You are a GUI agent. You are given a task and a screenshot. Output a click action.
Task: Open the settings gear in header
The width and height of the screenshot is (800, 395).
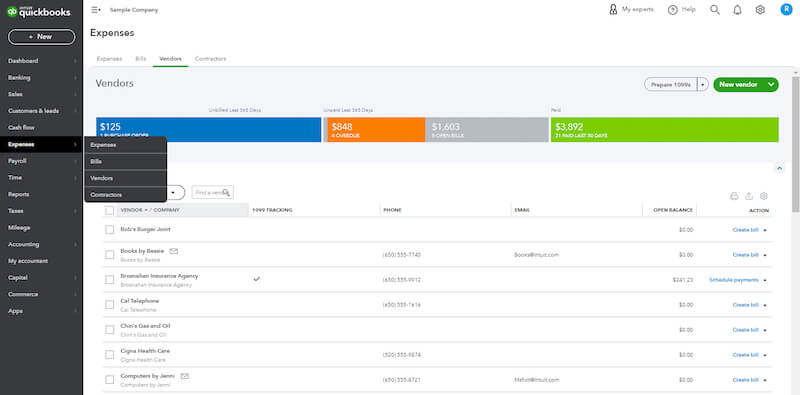click(760, 10)
